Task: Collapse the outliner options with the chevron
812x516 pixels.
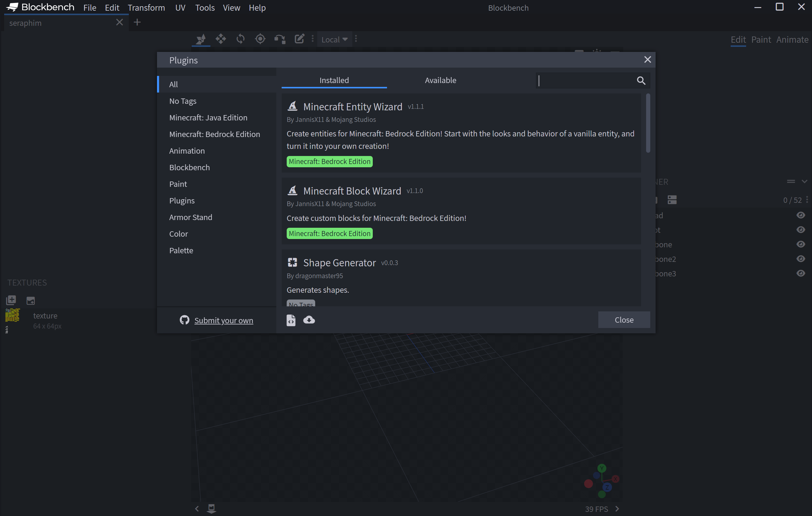Action: (805, 181)
